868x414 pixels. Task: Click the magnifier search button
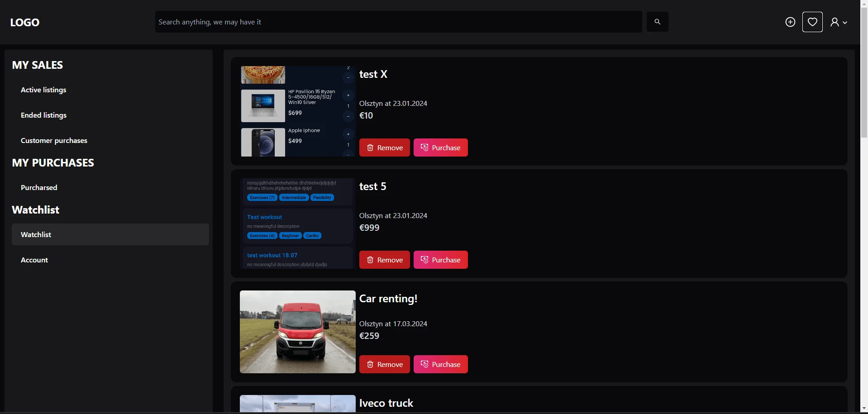pyautogui.click(x=657, y=22)
